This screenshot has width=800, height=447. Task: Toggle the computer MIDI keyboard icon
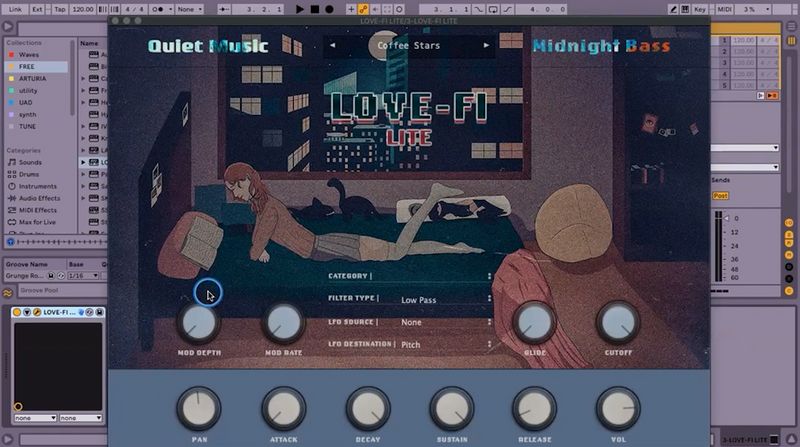point(685,9)
